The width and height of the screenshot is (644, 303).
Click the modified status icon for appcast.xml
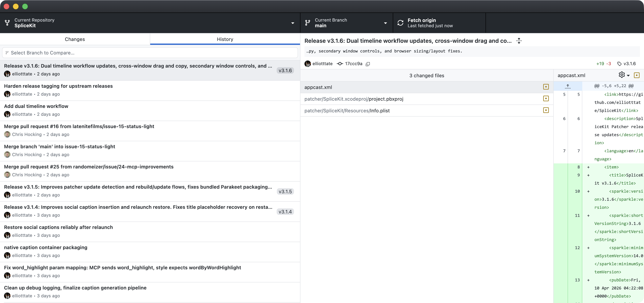click(x=546, y=87)
